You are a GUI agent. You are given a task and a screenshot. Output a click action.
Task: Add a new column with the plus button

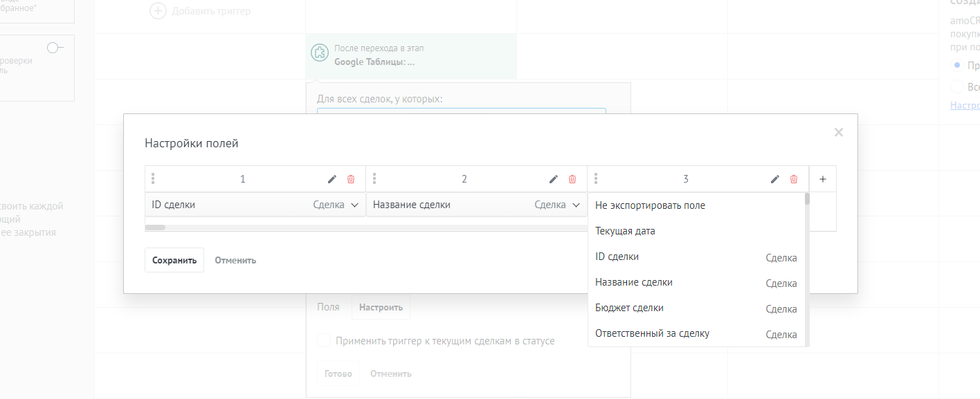823,179
